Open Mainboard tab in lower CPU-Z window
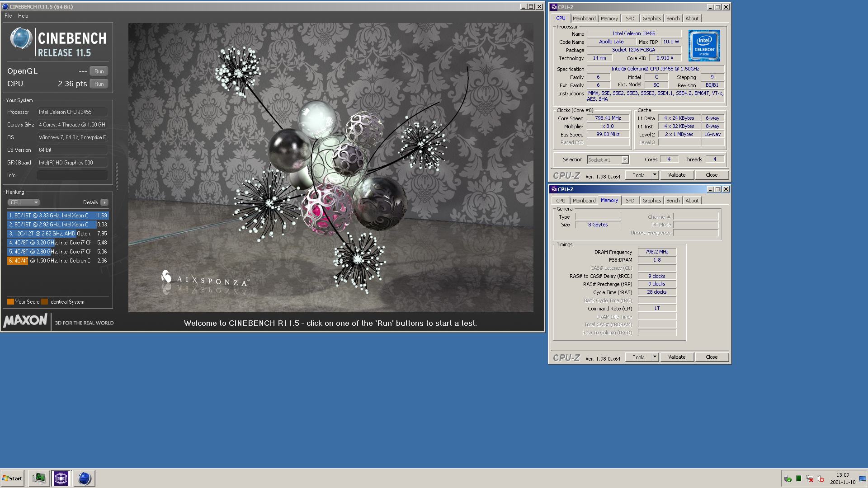 pyautogui.click(x=584, y=201)
